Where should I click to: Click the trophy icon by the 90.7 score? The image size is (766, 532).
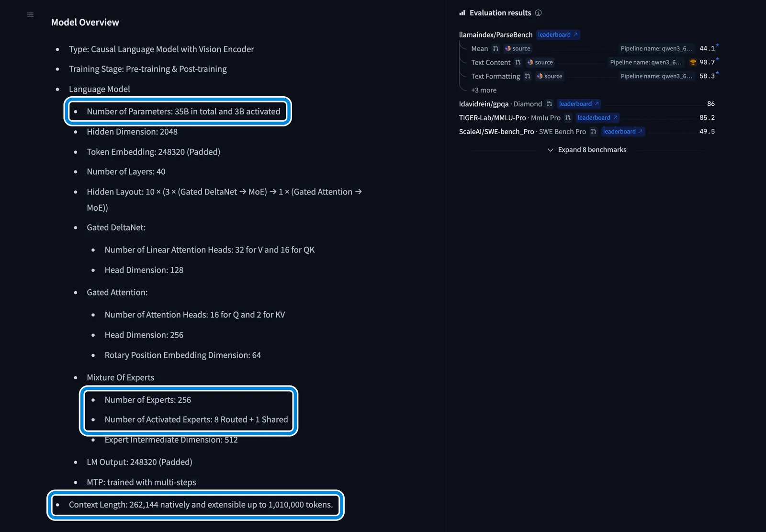pos(693,62)
